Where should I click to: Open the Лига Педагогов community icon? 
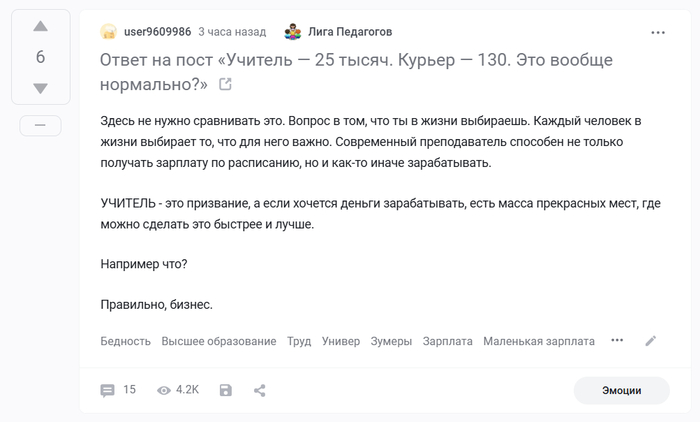(293, 32)
